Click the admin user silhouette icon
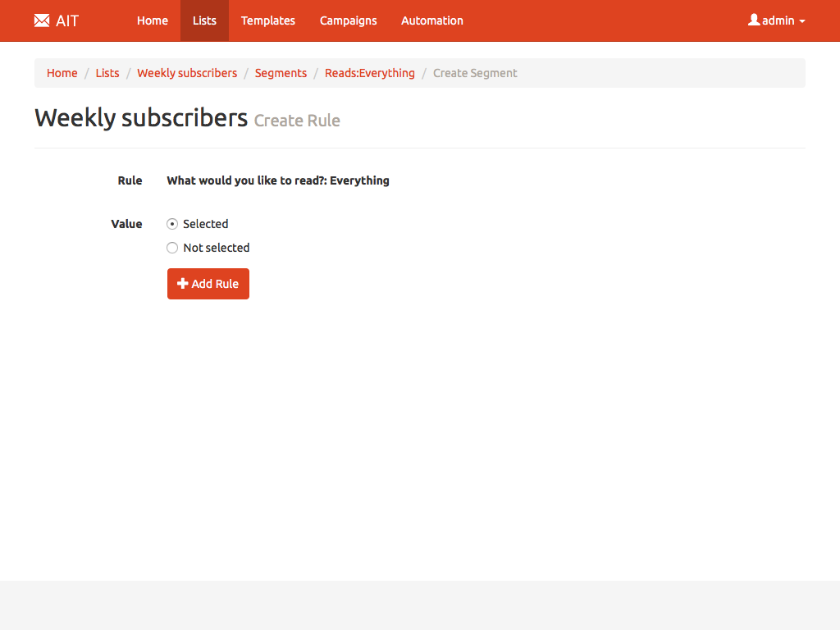 coord(754,20)
